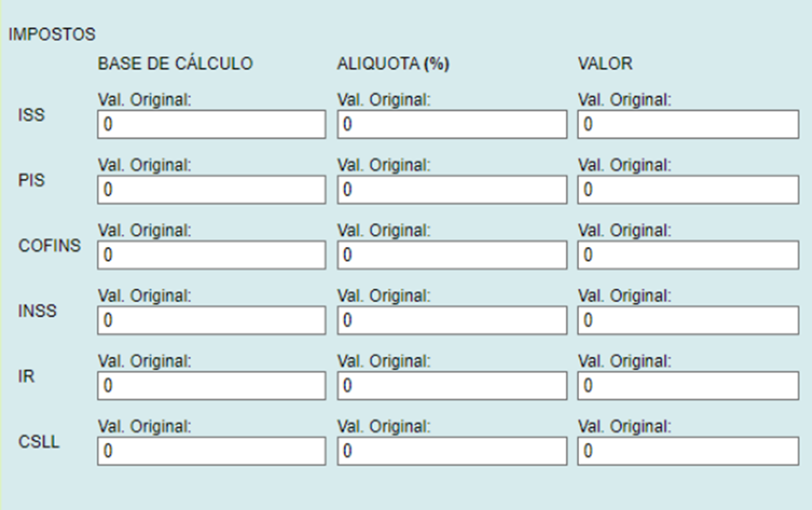
Task: Focus the COFINS base de cálculo field
Action: pyautogui.click(x=211, y=256)
